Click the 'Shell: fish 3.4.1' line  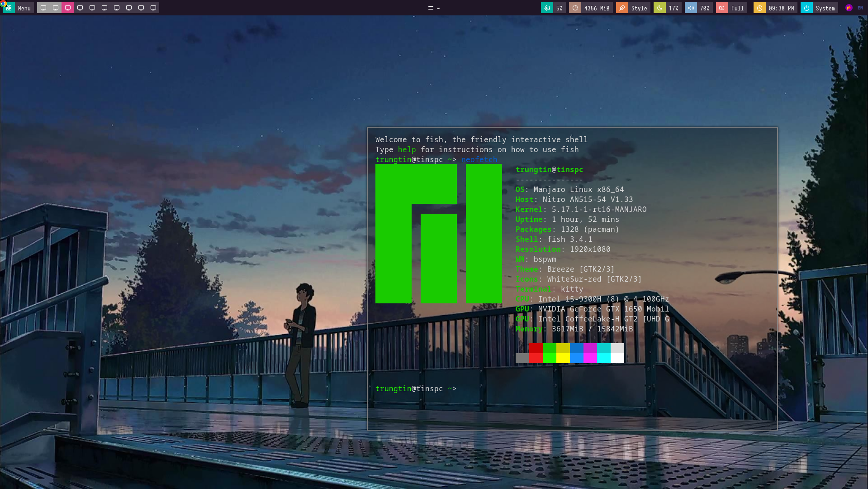point(554,239)
